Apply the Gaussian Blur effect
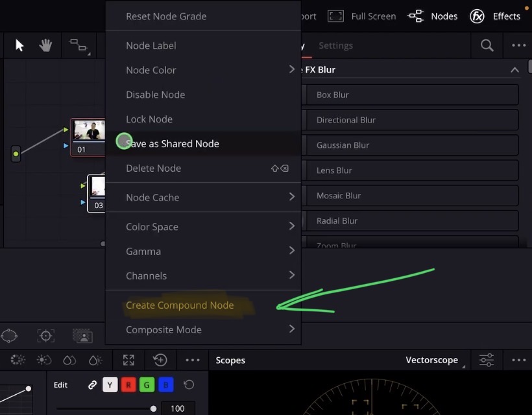Image resolution: width=532 pixels, height=415 pixels. tap(410, 145)
